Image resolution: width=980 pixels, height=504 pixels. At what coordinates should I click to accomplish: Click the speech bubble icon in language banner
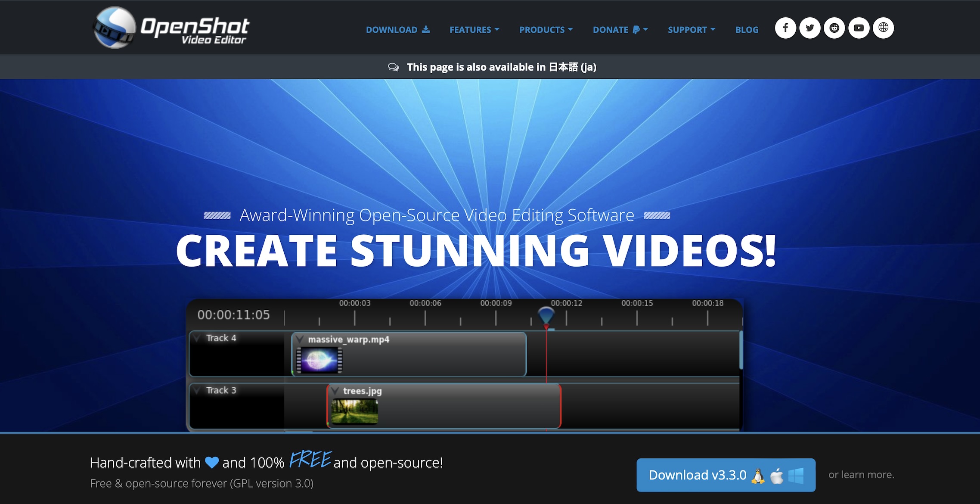point(393,67)
